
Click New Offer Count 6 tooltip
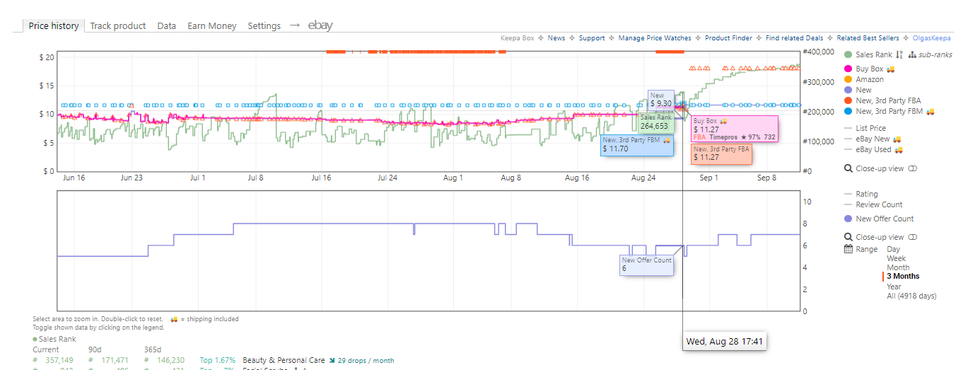click(x=647, y=265)
